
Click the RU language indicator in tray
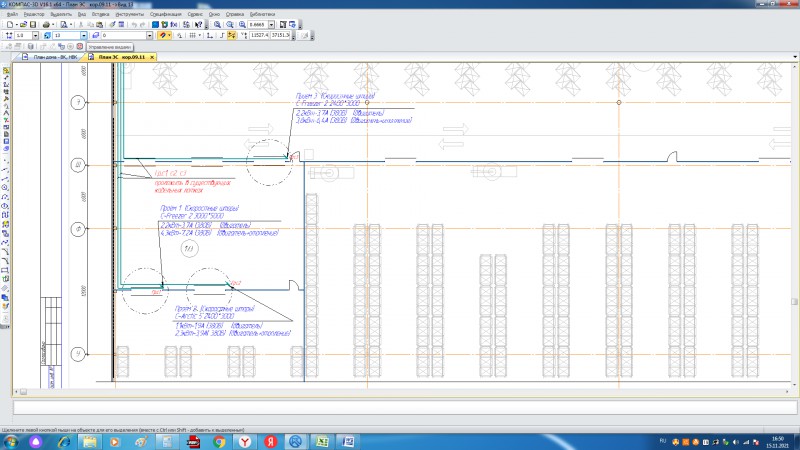click(x=663, y=441)
